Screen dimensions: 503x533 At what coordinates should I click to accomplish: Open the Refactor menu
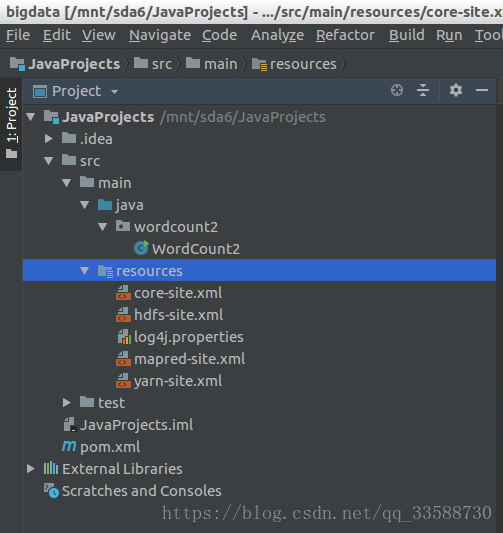pos(345,35)
